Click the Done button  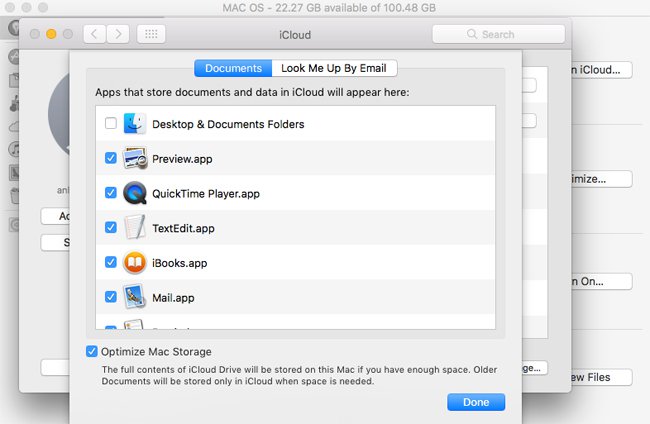[x=476, y=402]
